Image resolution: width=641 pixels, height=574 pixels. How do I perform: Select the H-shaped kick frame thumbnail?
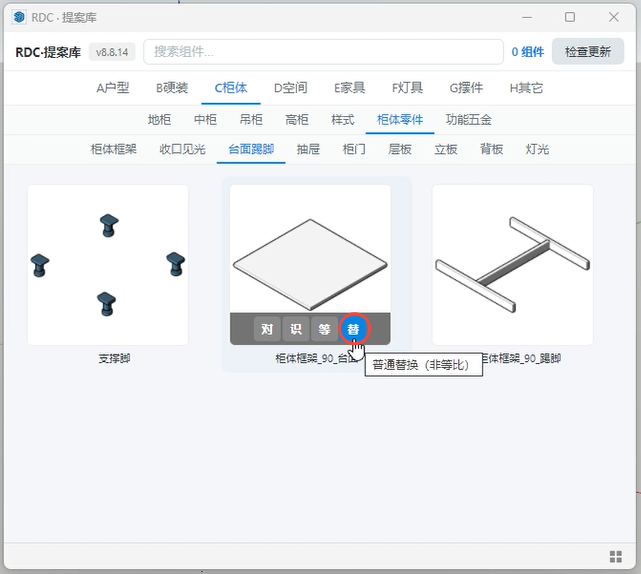pos(513,265)
